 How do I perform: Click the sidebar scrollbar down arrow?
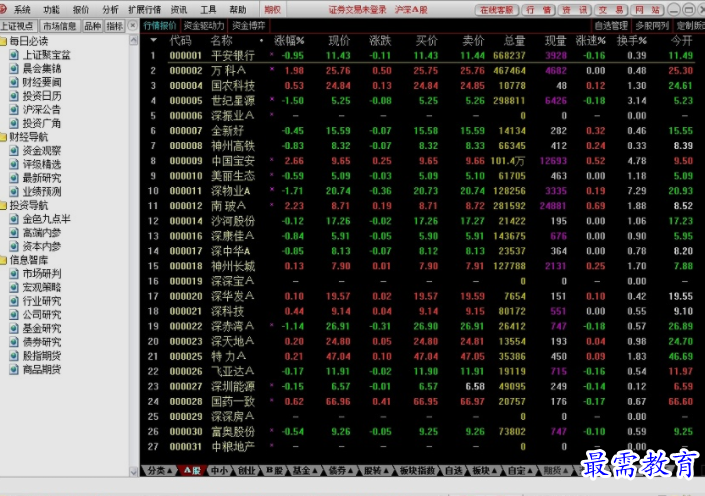tap(134, 472)
